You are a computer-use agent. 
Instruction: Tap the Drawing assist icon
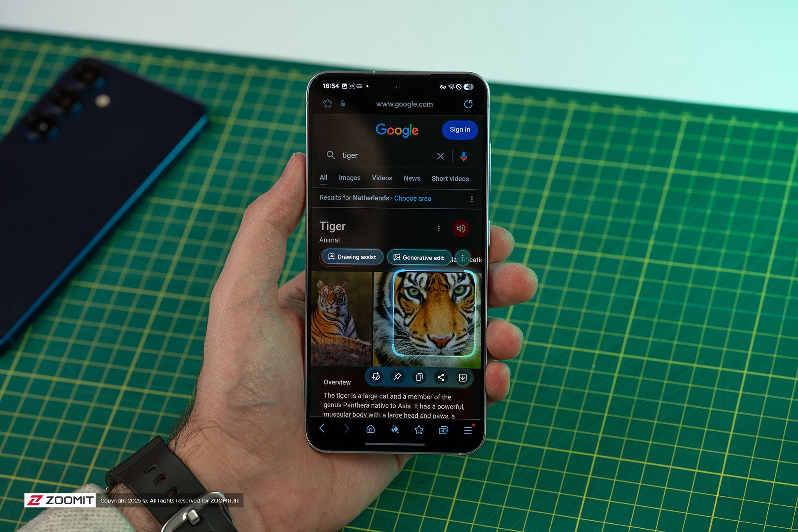coord(353,258)
